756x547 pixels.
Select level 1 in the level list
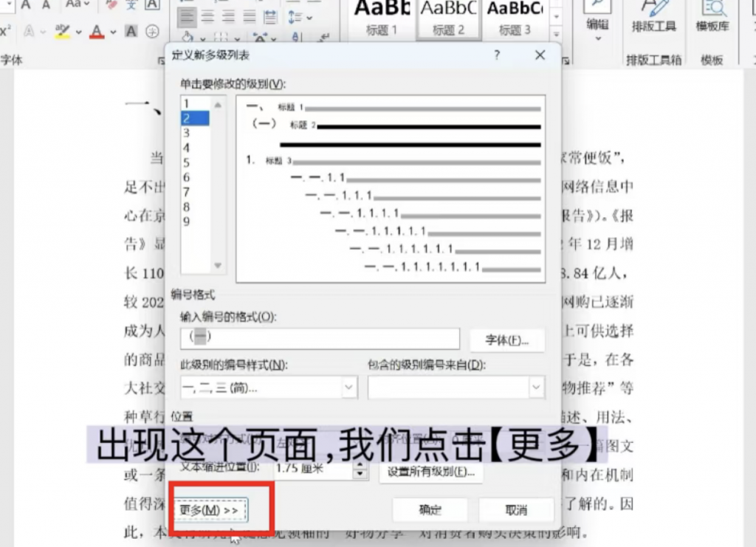click(195, 103)
